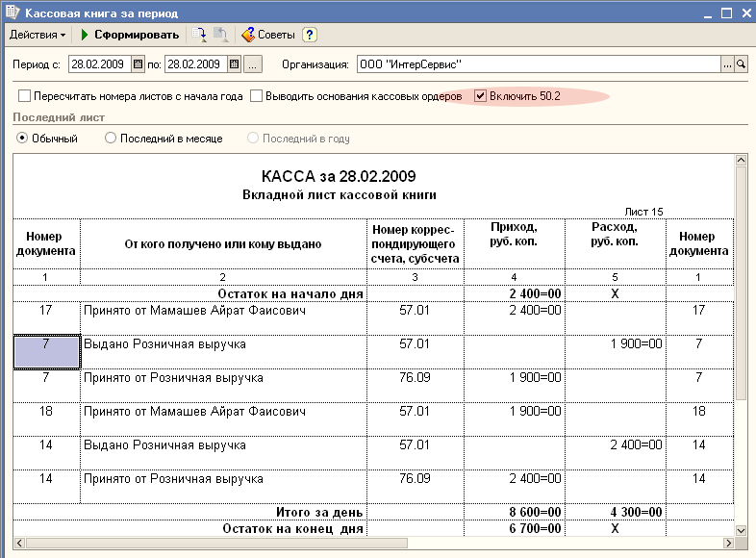Click the Сформировать button
The width and height of the screenshot is (756, 558).
click(130, 35)
